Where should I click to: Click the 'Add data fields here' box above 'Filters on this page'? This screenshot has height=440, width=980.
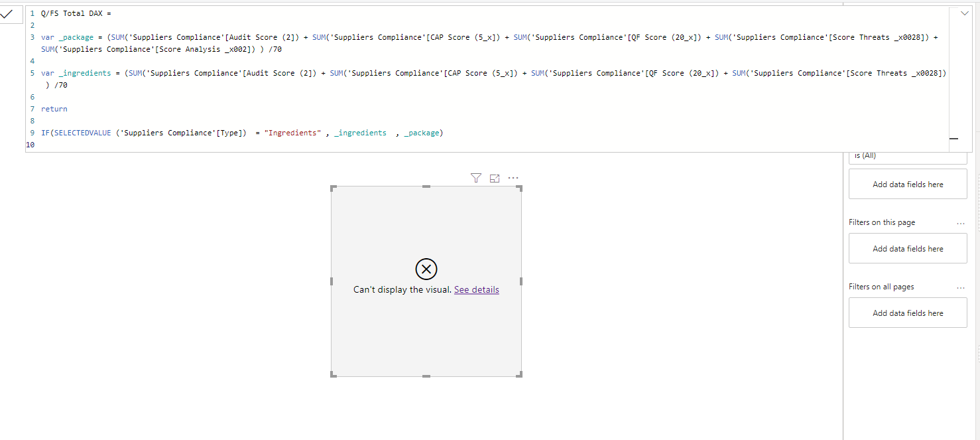(x=908, y=184)
